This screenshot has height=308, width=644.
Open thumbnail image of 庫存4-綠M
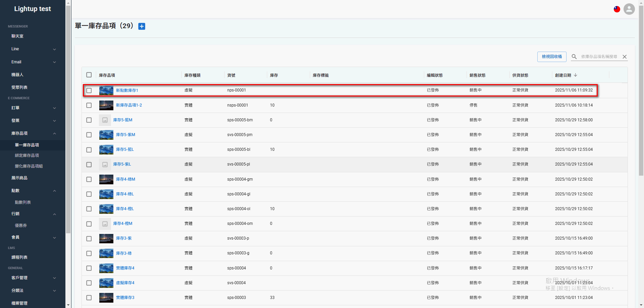pyautogui.click(x=106, y=179)
